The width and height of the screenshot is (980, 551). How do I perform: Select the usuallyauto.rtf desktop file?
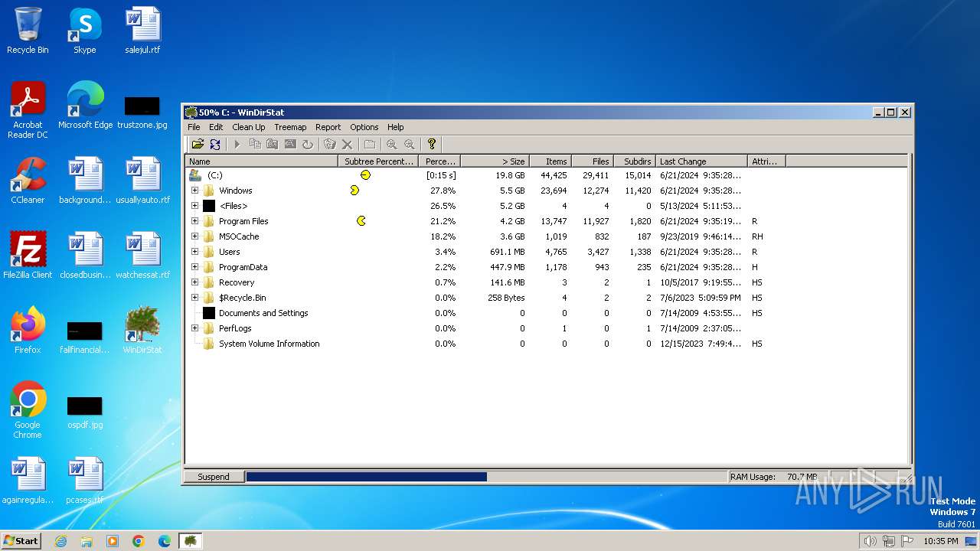(142, 181)
